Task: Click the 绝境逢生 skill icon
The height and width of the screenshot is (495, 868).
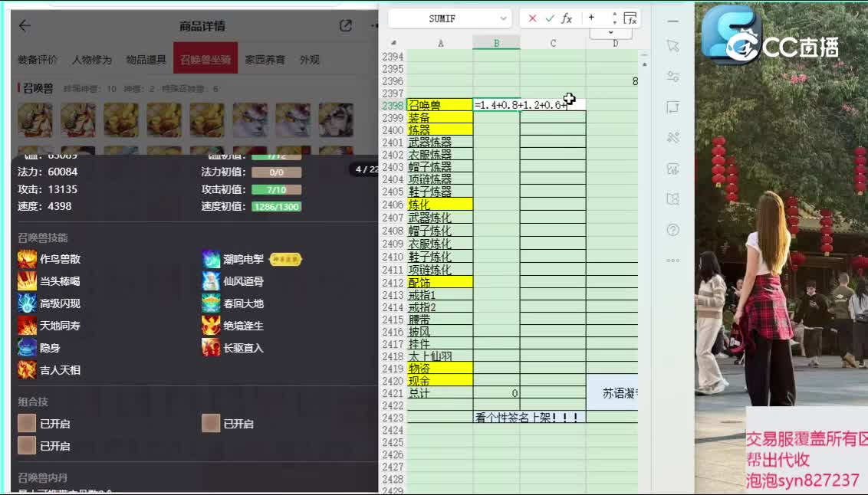Action: click(210, 325)
